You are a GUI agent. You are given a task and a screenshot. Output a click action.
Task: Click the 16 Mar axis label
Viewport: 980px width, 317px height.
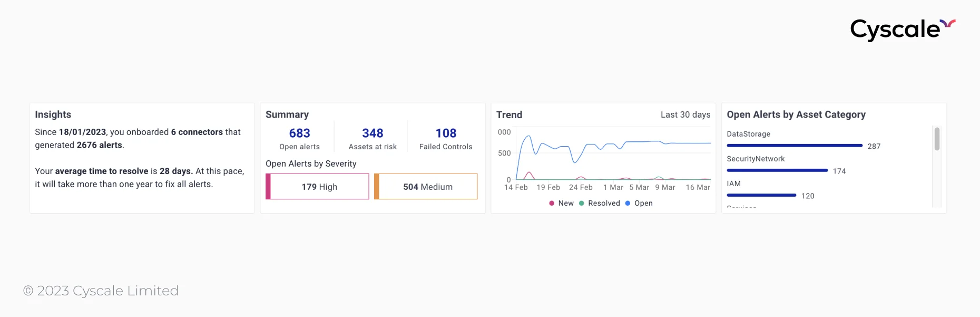click(698, 187)
